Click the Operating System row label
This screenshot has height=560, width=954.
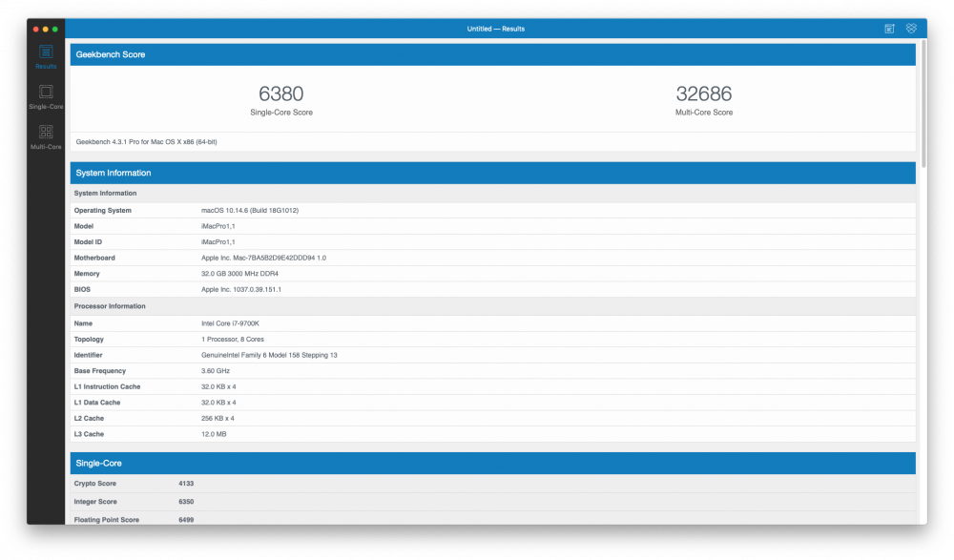coord(103,211)
